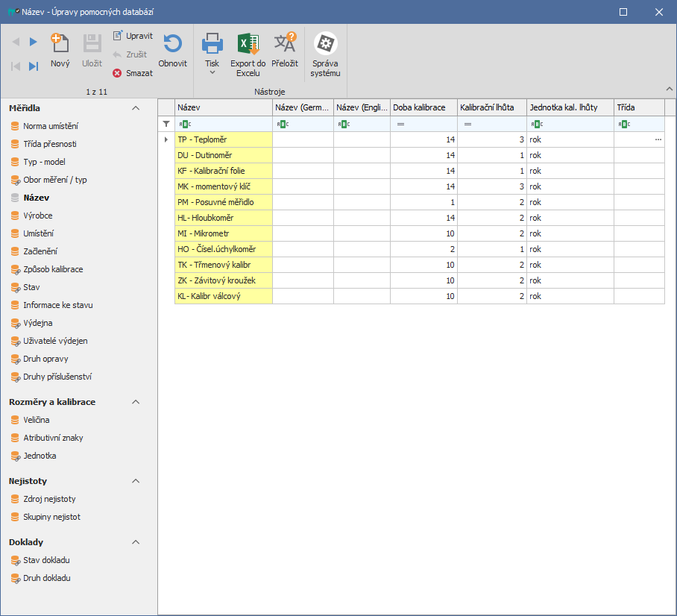Open Zdroj nejistoty item
The height and width of the screenshot is (616, 677).
tap(43, 499)
